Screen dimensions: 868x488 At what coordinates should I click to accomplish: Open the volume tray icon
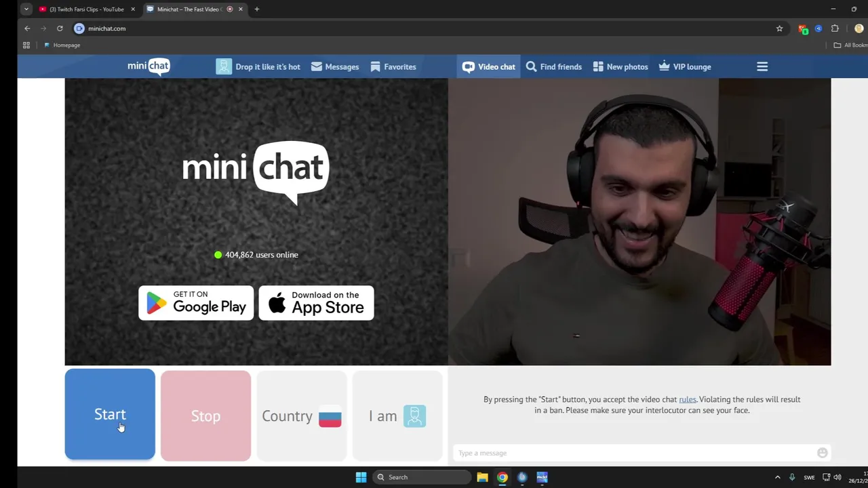[837, 477]
